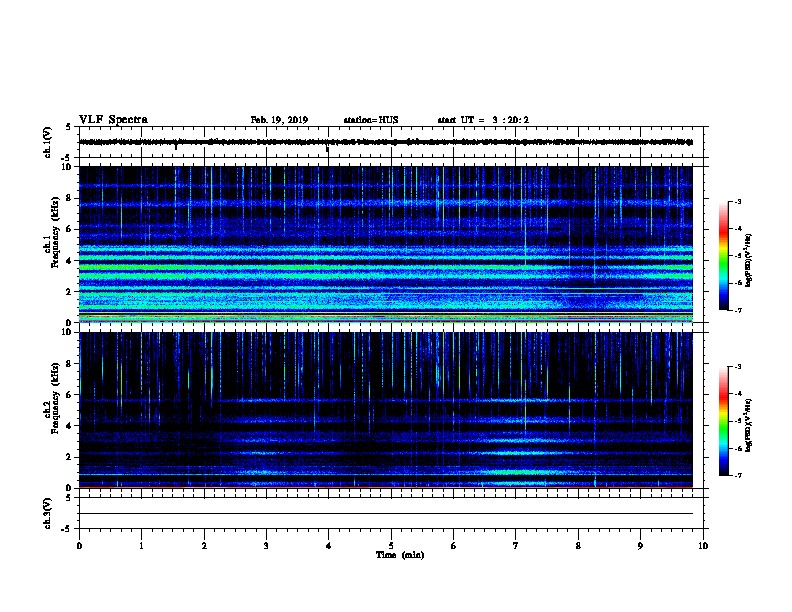Click the "Time (min)" axis title
Image resolution: width=792 pixels, height=612 pixels.
pyautogui.click(x=400, y=555)
